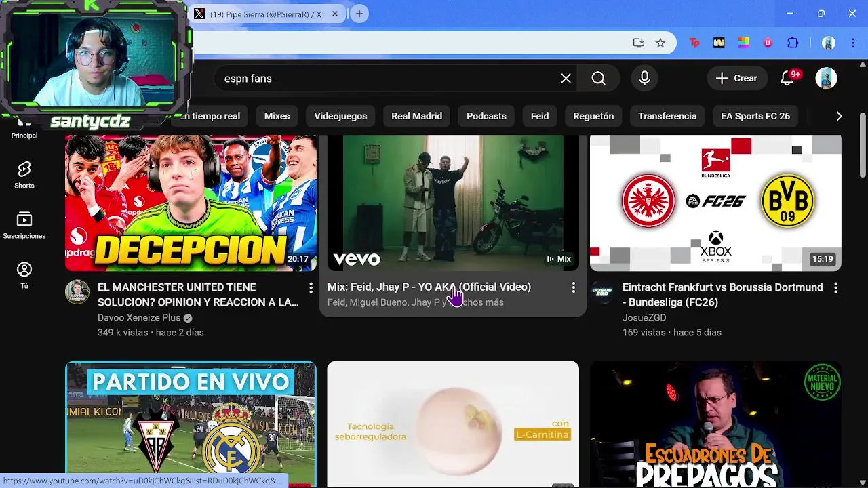
Task: Open title Mix: Feid, Jhay P - YO AKA
Action: [429, 287]
